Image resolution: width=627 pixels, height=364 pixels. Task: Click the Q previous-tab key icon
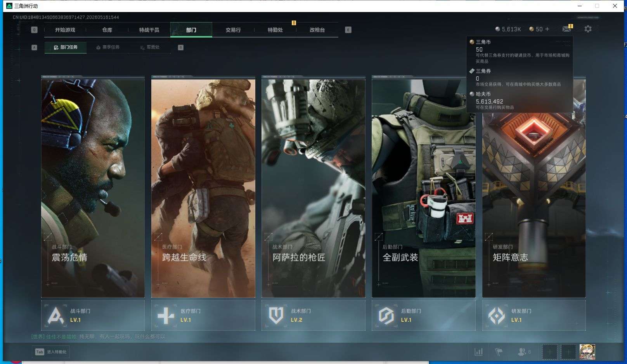coord(34,30)
